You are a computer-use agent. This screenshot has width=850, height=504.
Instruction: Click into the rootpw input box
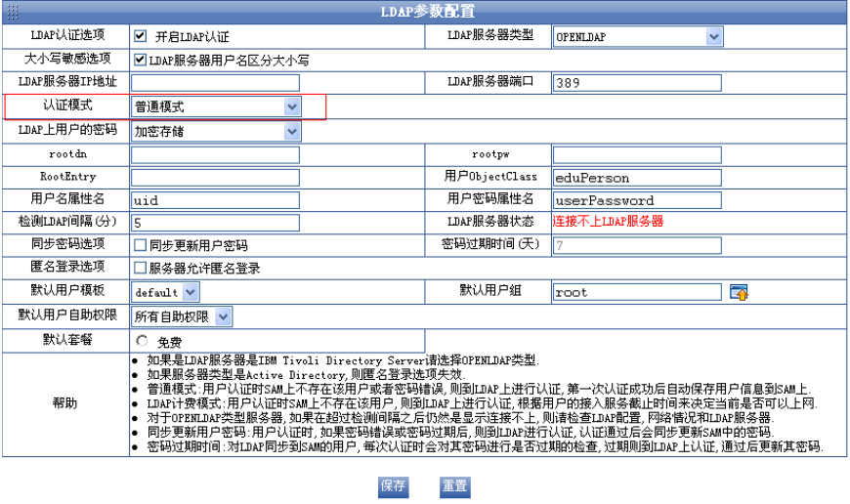(637, 154)
